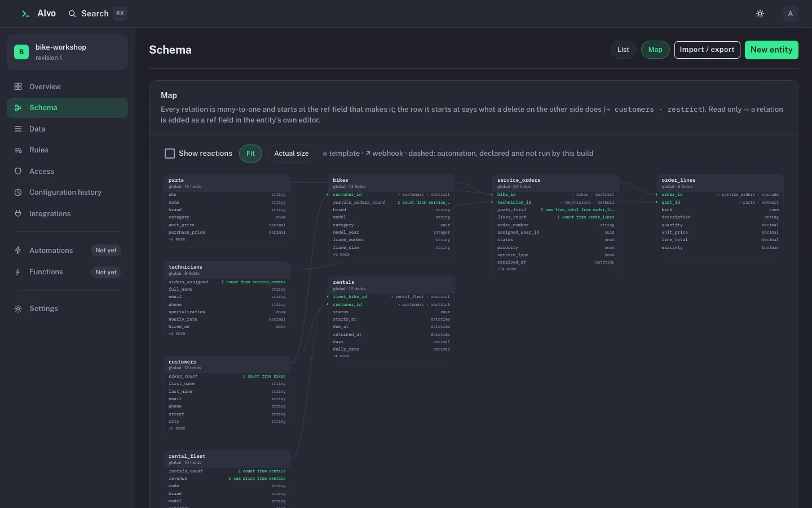Click the Access shield icon

click(x=18, y=171)
